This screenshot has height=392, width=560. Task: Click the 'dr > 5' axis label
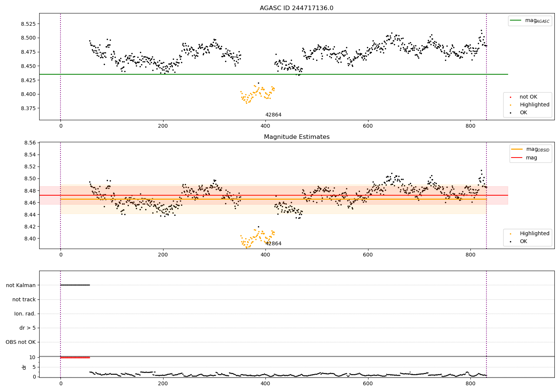pos(28,328)
